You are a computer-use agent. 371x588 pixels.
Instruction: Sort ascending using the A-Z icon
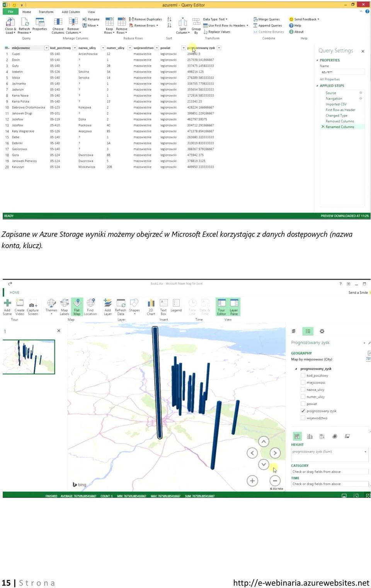pyautogui.click(x=169, y=19)
